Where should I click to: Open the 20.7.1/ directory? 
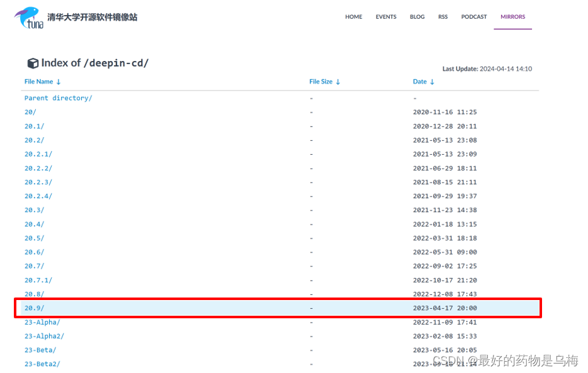(x=38, y=280)
